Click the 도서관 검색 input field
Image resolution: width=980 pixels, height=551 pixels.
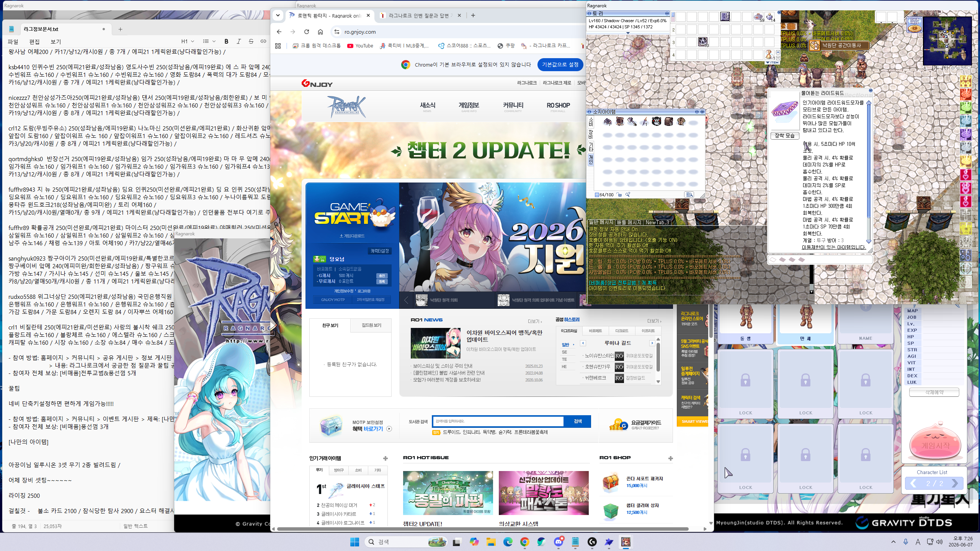click(x=498, y=421)
